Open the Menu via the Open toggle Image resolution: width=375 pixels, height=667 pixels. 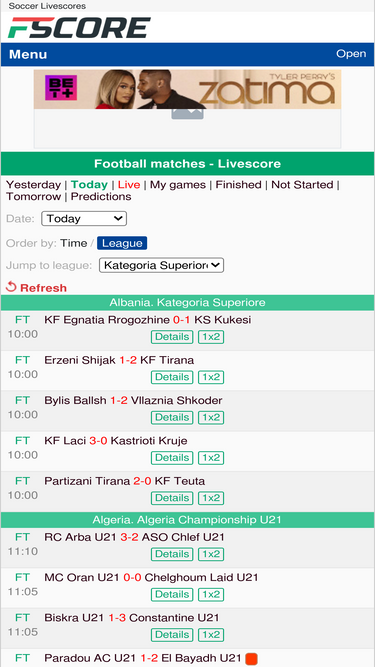pos(351,54)
